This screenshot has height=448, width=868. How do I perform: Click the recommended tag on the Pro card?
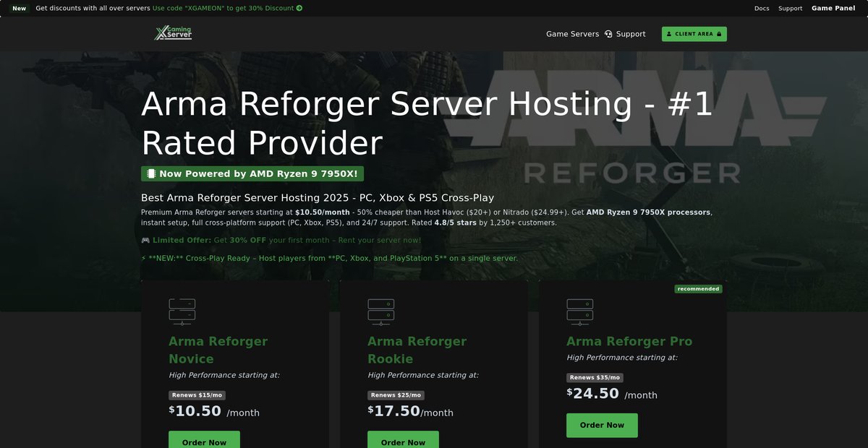pyautogui.click(x=698, y=289)
